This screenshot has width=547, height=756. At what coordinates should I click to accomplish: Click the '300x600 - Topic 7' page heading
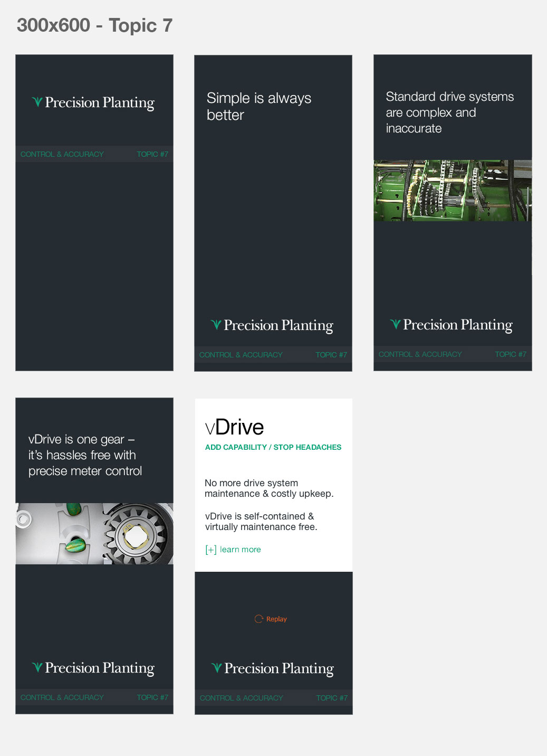click(94, 25)
